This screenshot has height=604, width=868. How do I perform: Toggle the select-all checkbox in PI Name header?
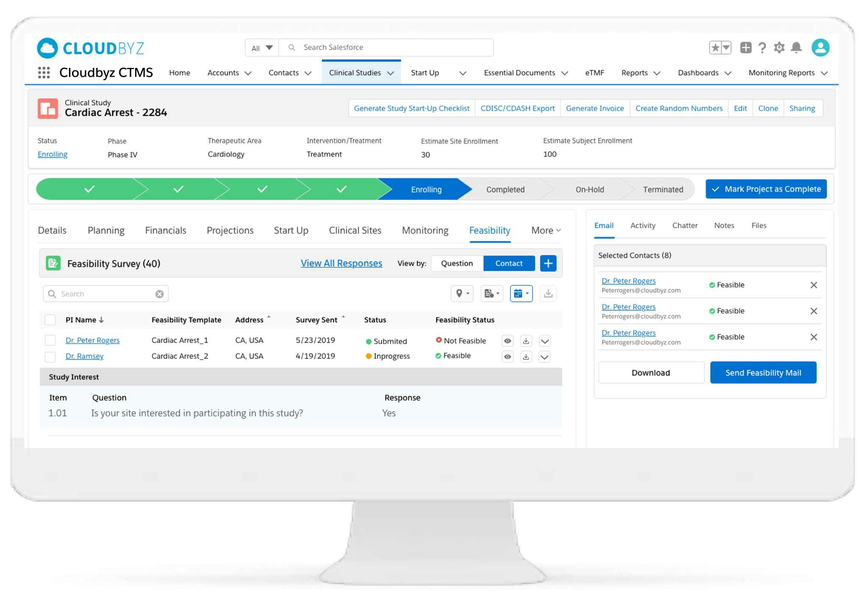click(x=50, y=320)
